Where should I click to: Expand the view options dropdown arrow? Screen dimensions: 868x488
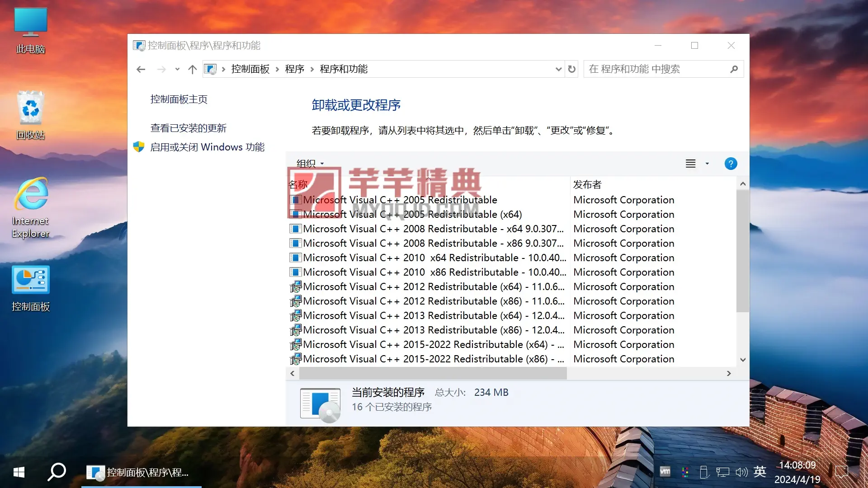pyautogui.click(x=707, y=164)
